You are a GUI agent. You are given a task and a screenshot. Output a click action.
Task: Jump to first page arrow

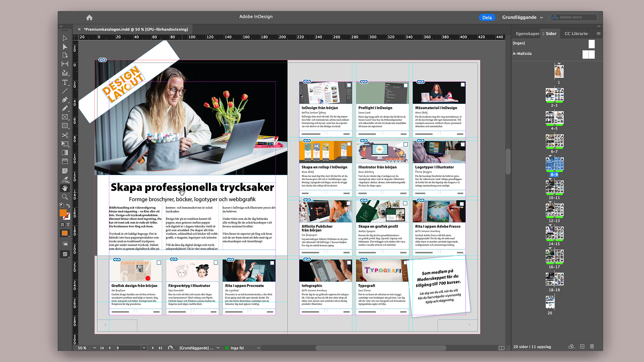click(x=102, y=348)
